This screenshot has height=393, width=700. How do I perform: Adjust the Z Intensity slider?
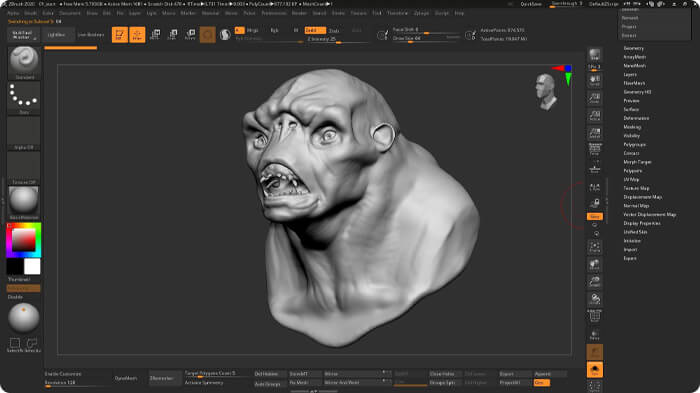tap(338, 39)
